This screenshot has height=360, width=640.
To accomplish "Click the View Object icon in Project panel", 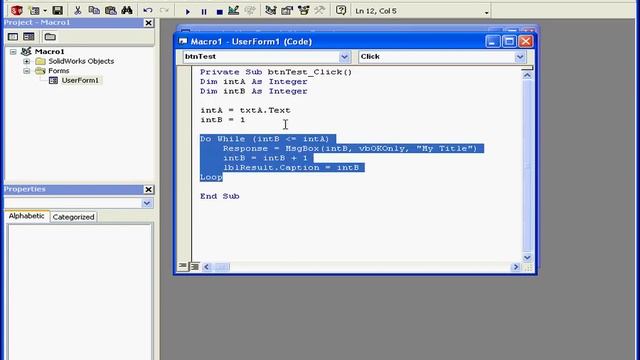I will [29, 37].
